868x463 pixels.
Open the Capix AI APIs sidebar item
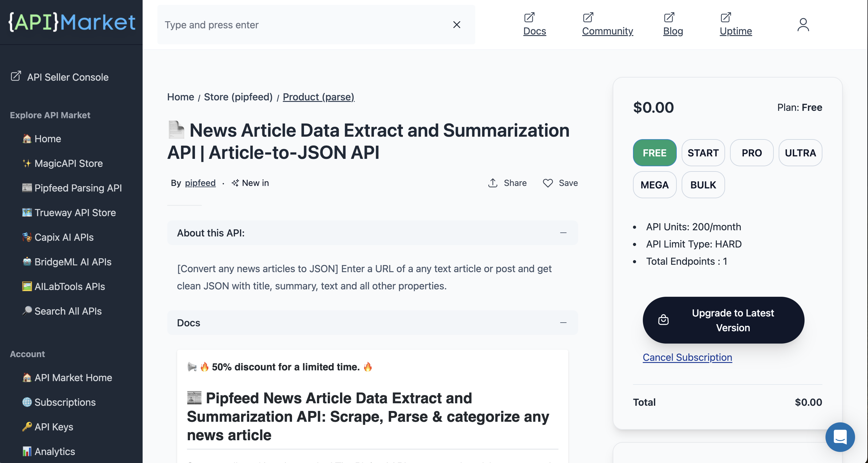[58, 237]
